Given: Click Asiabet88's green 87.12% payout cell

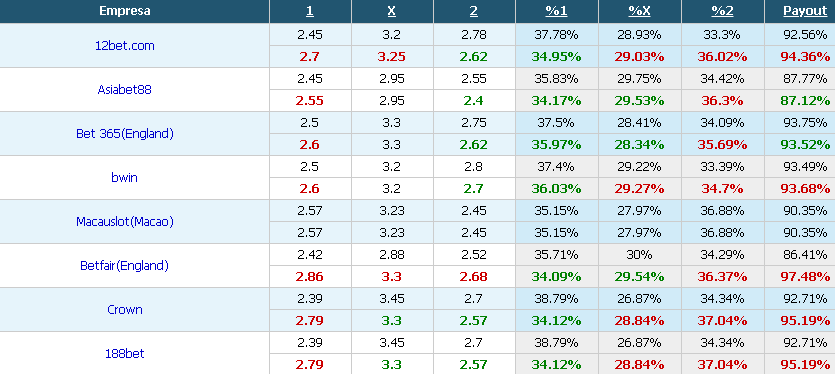Looking at the screenshot, I should (805, 101).
